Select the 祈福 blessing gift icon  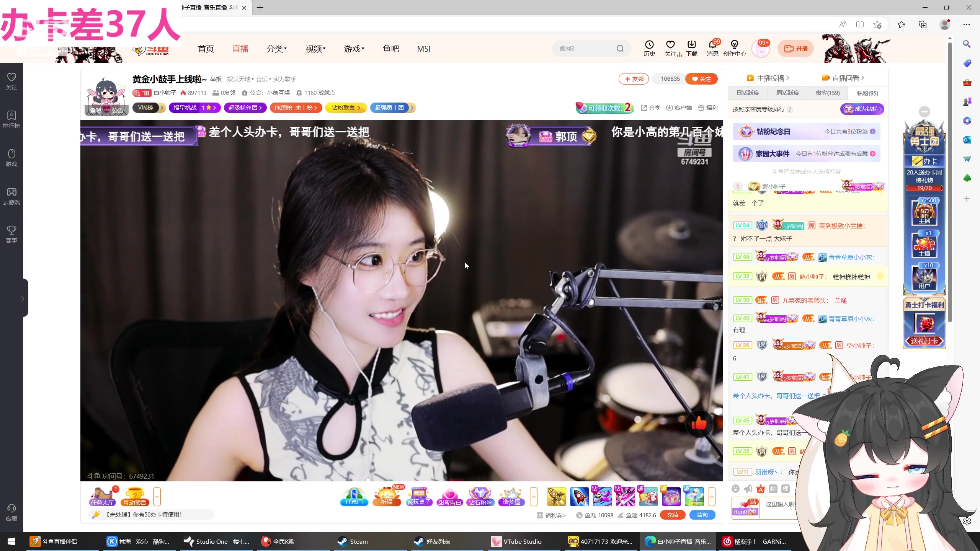[386, 496]
